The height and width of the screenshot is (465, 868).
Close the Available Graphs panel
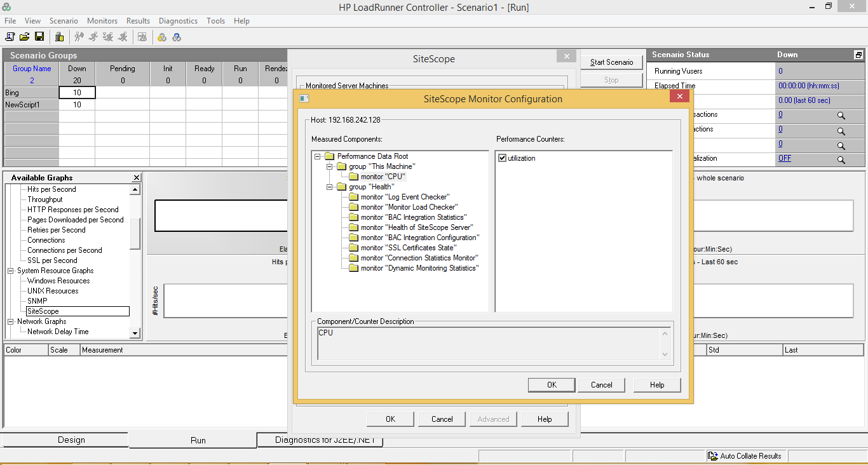click(x=136, y=178)
